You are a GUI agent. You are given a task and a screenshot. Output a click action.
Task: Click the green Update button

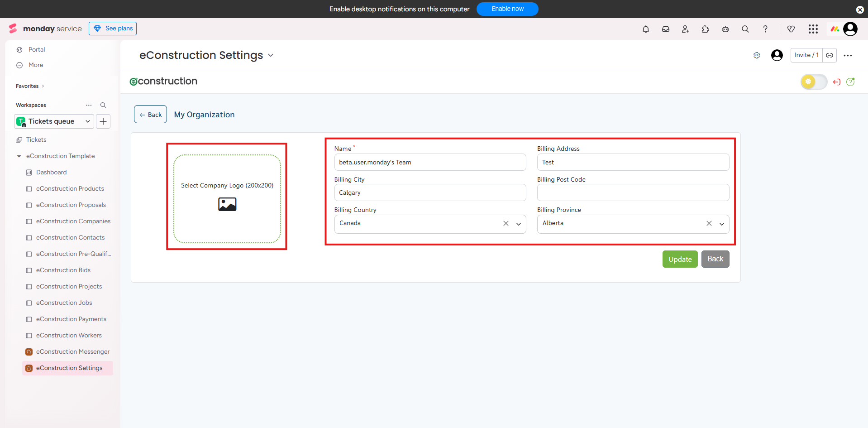click(680, 259)
